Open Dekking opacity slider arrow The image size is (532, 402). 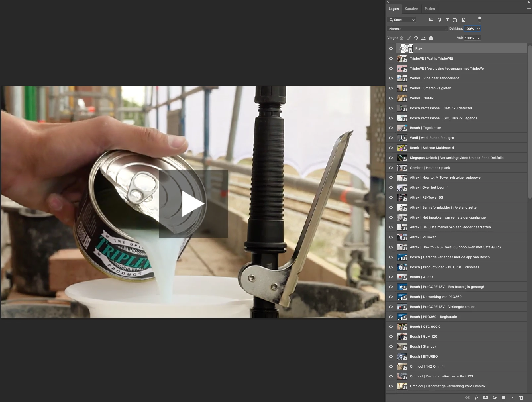(478, 29)
